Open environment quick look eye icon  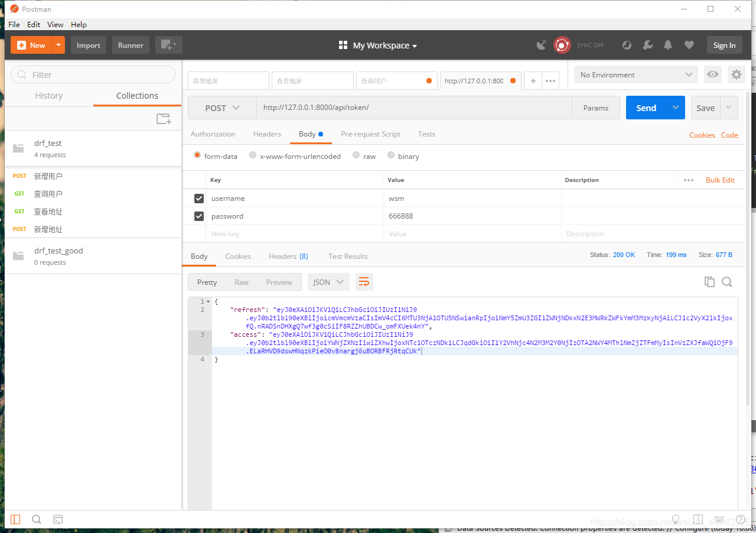point(713,74)
